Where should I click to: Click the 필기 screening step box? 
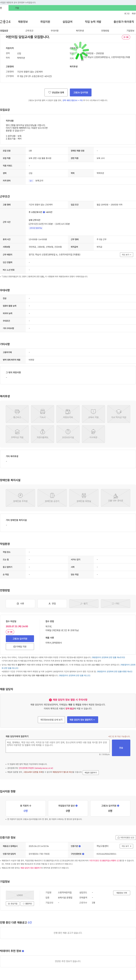[84, 604]
